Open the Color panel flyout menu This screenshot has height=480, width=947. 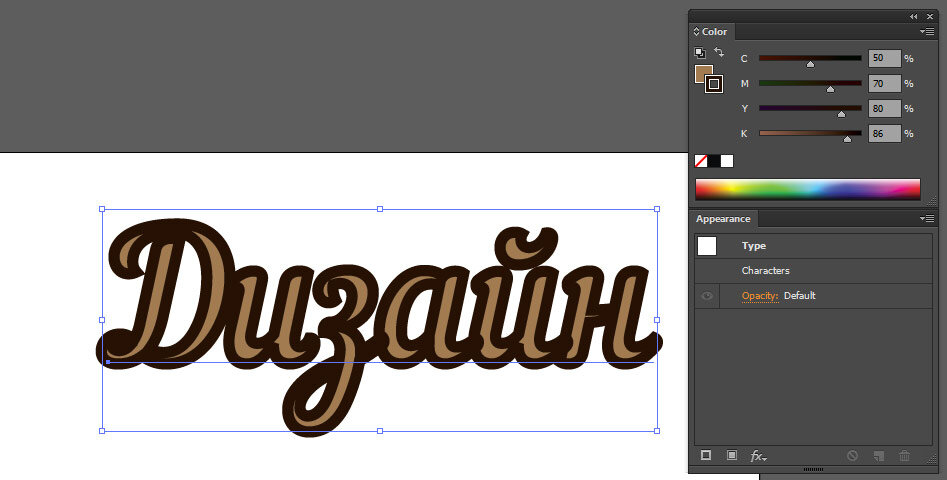927,32
